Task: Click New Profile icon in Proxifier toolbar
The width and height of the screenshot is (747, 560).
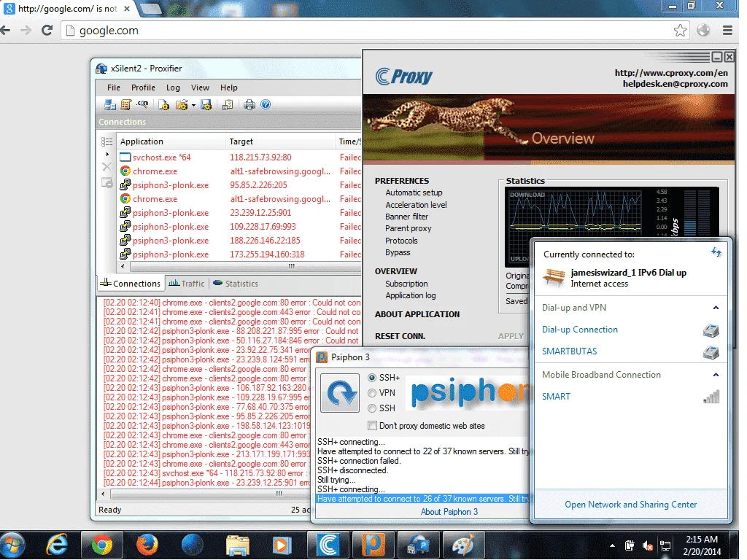Action: [163, 105]
